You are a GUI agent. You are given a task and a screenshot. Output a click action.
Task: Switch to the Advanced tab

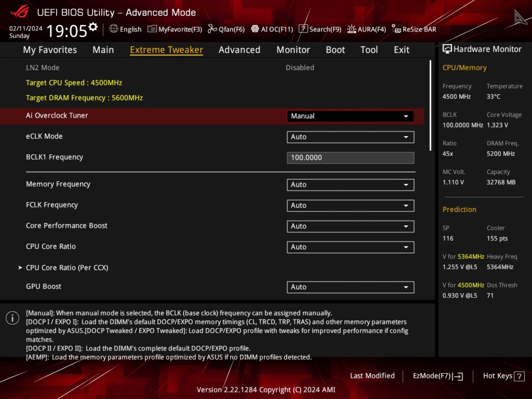[x=239, y=50]
